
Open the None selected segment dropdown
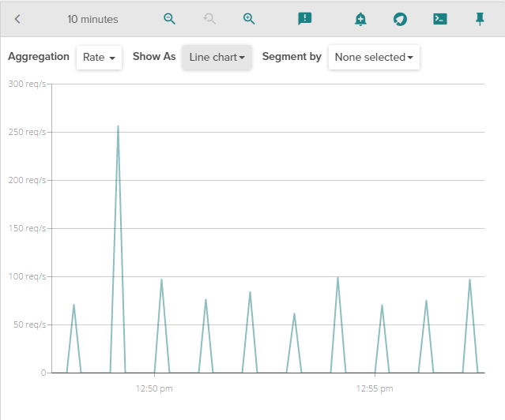click(374, 58)
